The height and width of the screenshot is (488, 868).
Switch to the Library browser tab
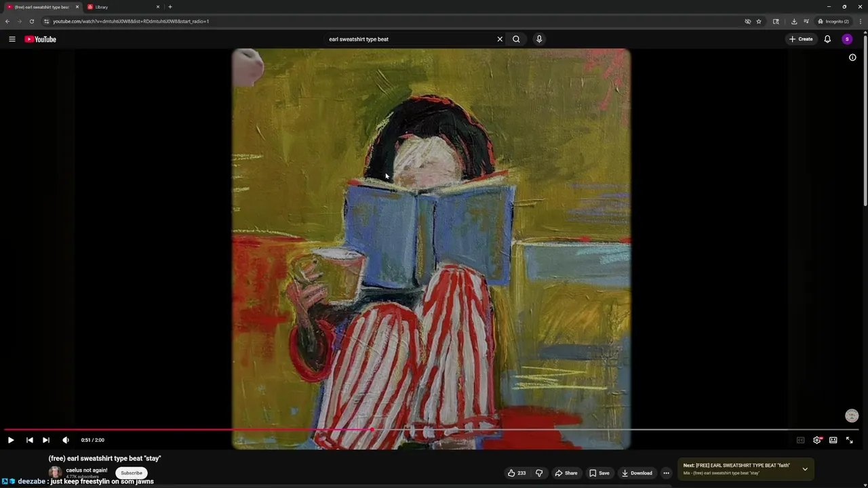pyautogui.click(x=122, y=7)
